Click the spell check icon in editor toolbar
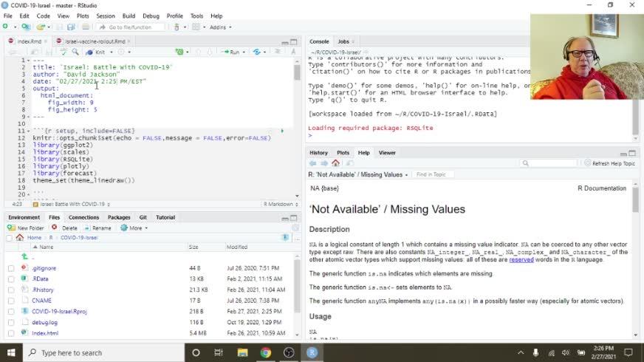The width and height of the screenshot is (644, 362). [64, 52]
